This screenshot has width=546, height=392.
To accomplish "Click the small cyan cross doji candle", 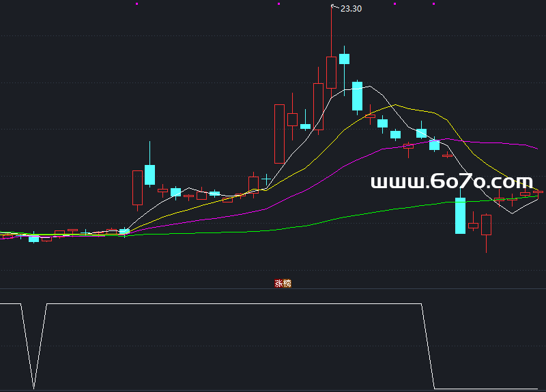I will tap(265, 179).
